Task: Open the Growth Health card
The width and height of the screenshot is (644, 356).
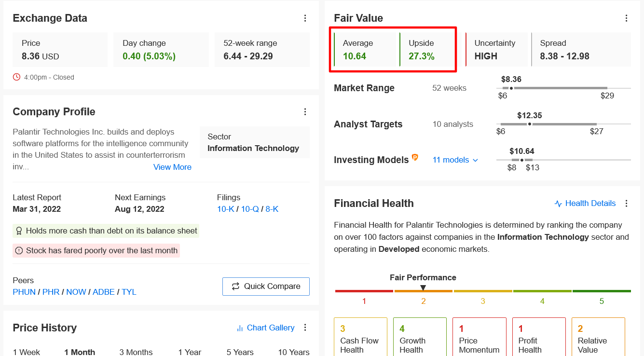Action: (420, 337)
